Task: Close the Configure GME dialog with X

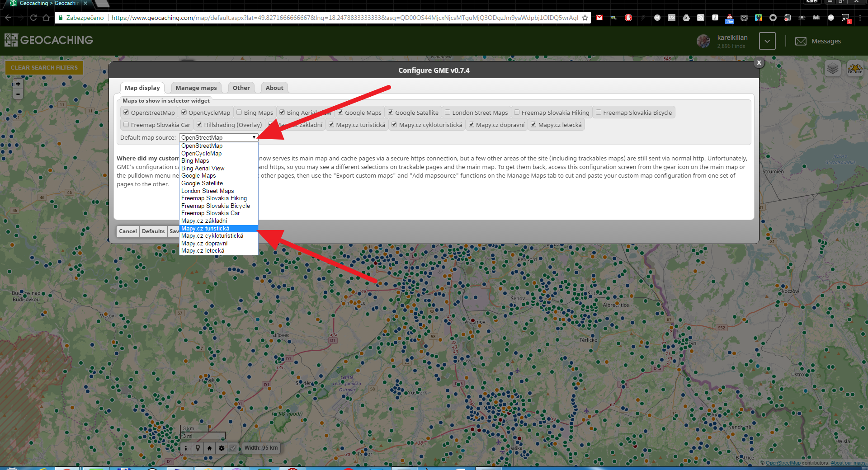Action: click(x=759, y=63)
